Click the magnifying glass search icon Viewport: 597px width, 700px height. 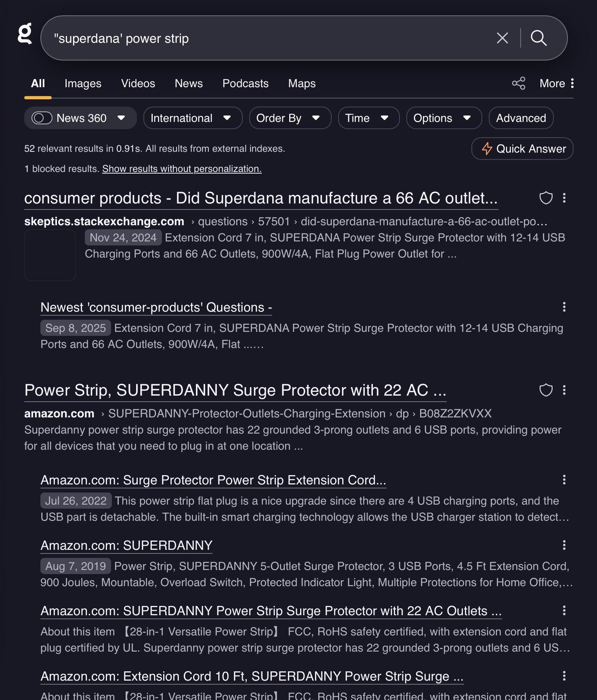pos(538,38)
